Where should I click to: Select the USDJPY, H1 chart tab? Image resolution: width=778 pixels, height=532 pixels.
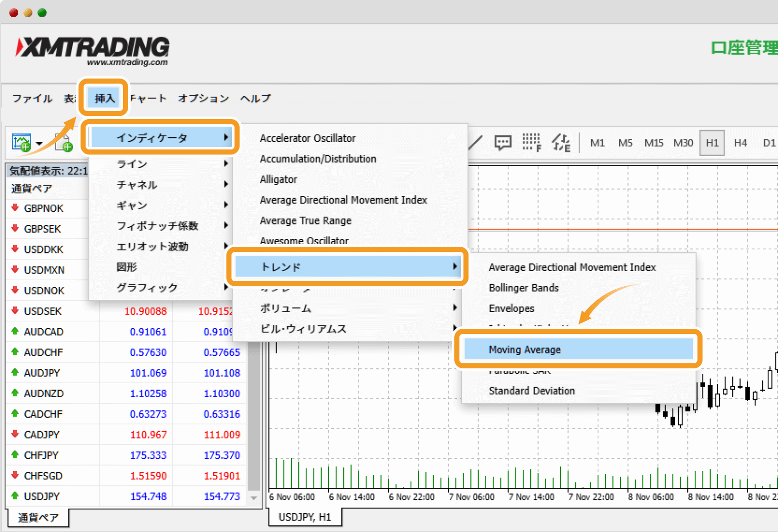[x=305, y=517]
